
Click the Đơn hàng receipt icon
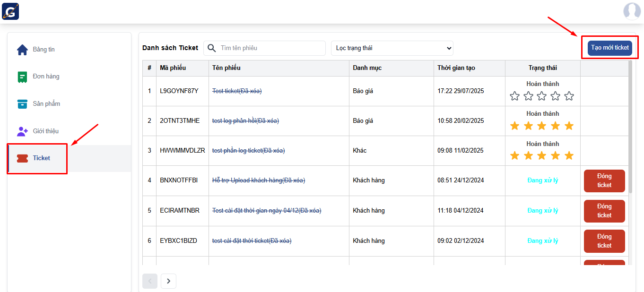tap(22, 77)
